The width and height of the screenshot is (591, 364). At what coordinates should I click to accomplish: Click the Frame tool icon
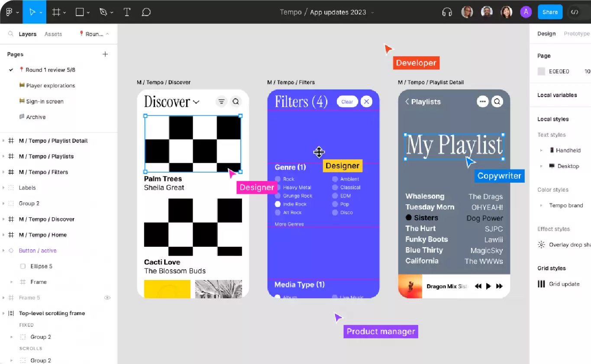[x=56, y=12]
